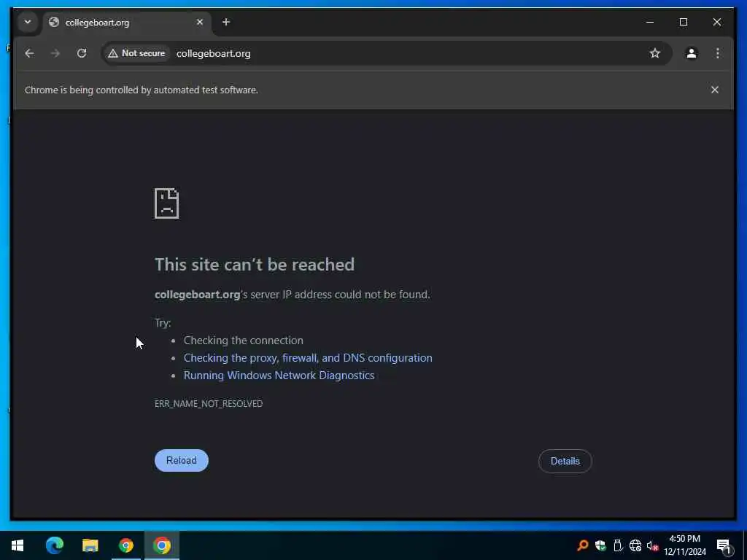Open Checking the proxy, firewall, and DNS link
This screenshot has height=560, width=747.
(308, 357)
